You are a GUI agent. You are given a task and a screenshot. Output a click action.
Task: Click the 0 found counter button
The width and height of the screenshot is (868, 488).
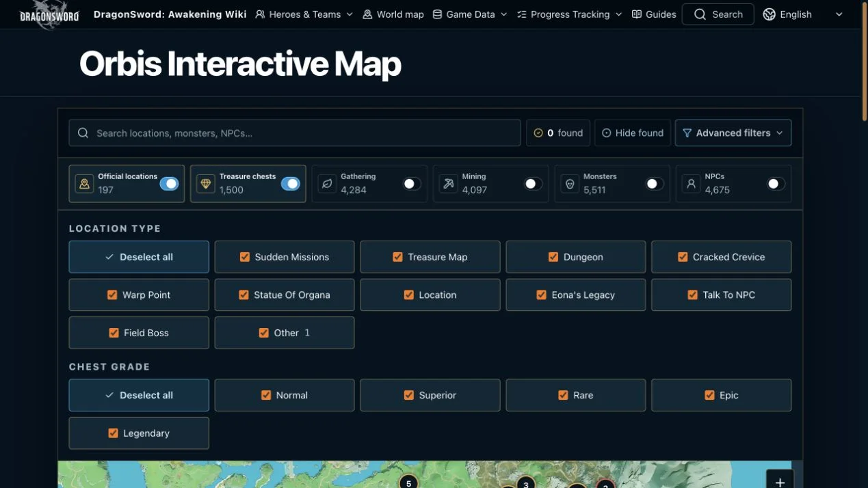coord(558,133)
